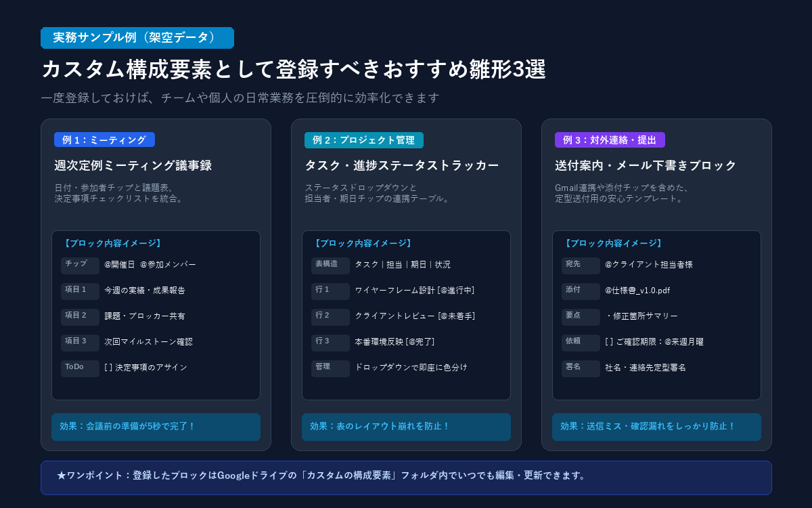Click the main title カスタム構成要素として登録すべきおすすめ雛形3選

[293, 70]
